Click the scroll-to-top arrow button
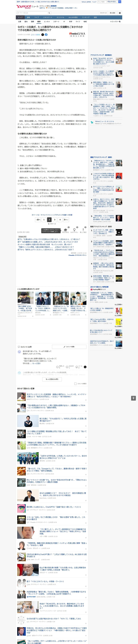 click(133, 398)
